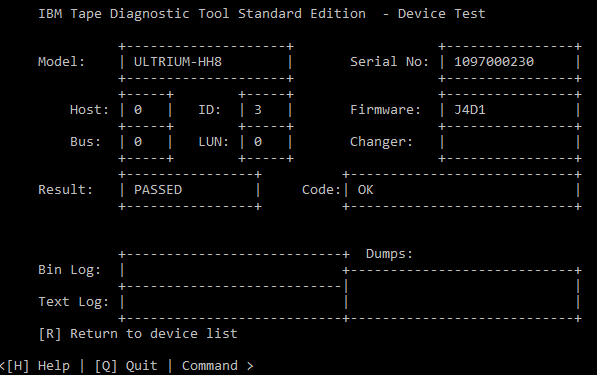597x375 pixels.
Task: Select the [H] Help command
Action: (x=38, y=365)
